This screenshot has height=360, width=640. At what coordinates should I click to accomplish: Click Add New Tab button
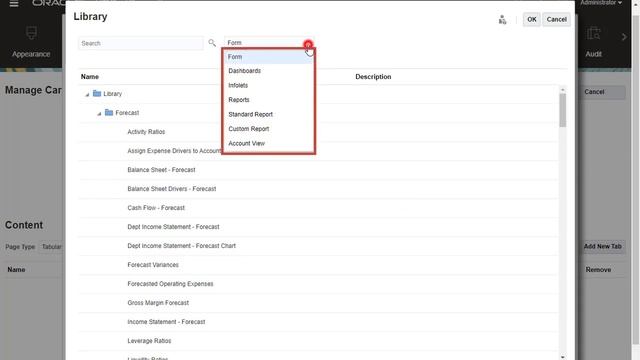602,247
